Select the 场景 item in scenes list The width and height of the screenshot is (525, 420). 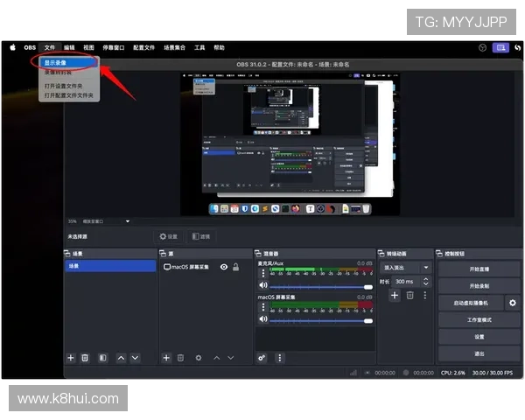[x=110, y=266]
